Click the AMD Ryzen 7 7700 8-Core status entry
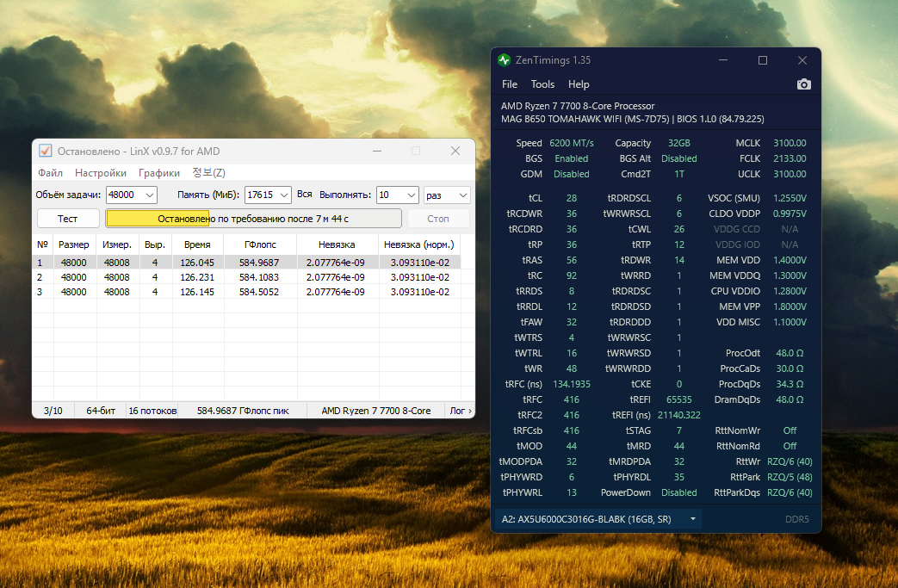 pos(376,411)
